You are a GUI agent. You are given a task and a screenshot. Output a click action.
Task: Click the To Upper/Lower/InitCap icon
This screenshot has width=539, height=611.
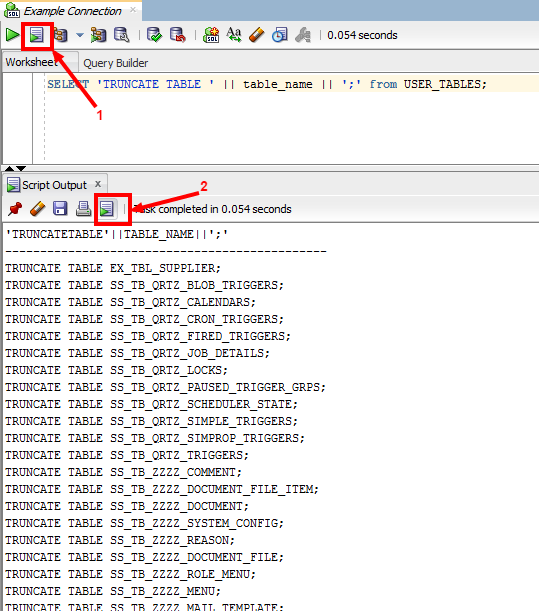(x=234, y=35)
